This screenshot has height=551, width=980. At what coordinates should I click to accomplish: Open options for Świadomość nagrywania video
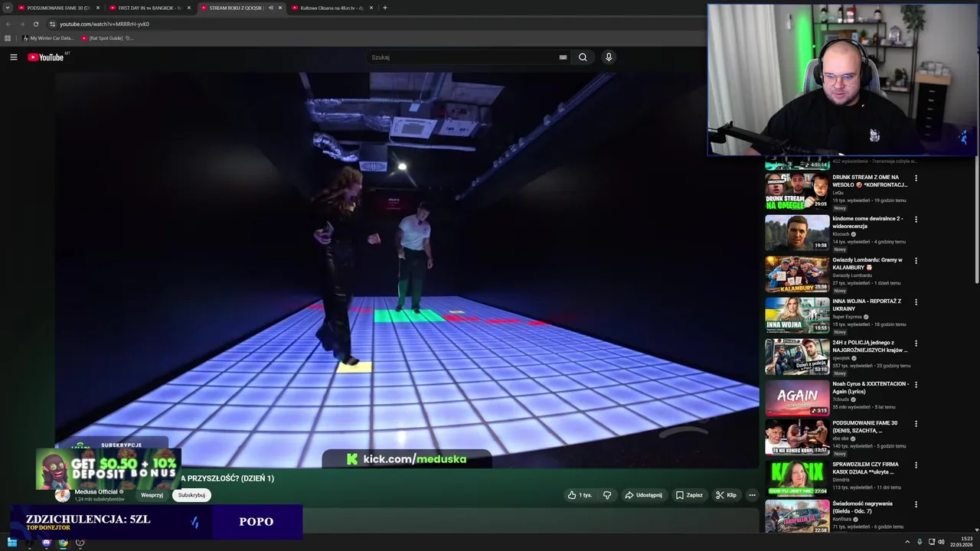pyautogui.click(x=916, y=505)
